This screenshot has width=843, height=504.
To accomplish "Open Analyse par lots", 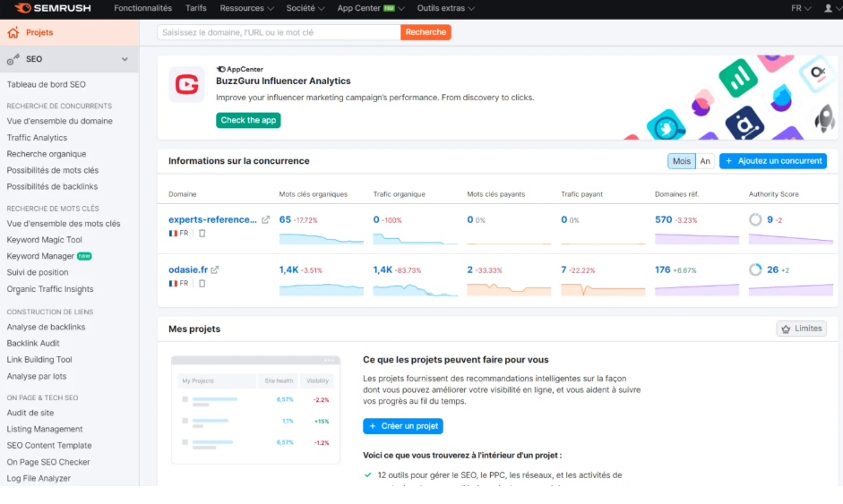I will point(37,376).
